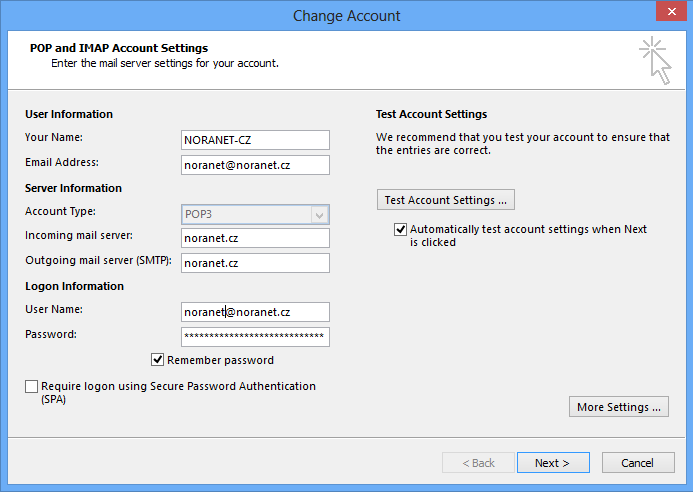Click into the Email Address field

255,165
